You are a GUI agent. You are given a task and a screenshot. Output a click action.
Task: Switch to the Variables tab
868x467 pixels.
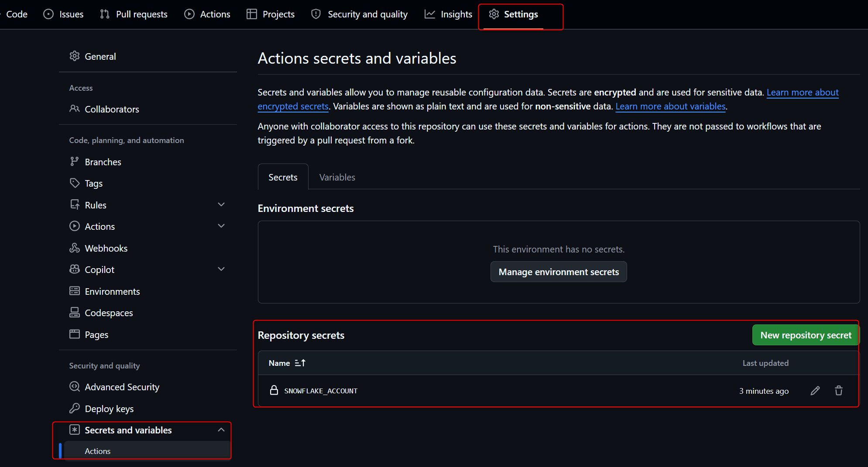[337, 177]
